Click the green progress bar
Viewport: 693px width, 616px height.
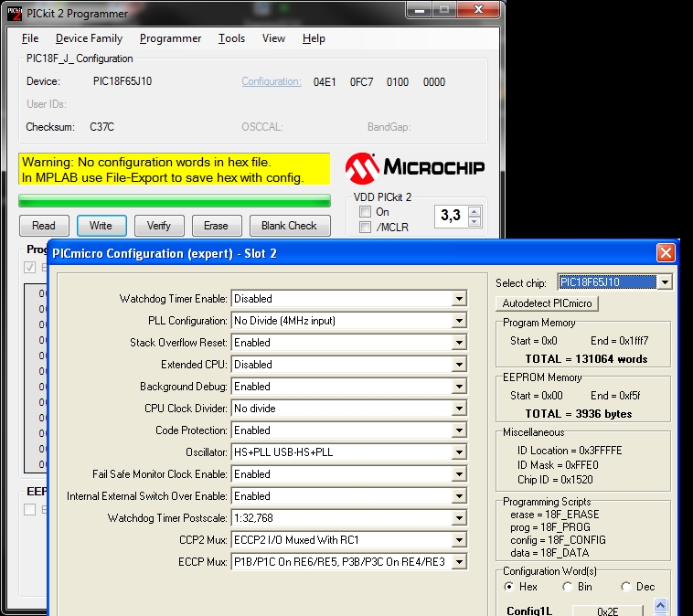coord(175,201)
